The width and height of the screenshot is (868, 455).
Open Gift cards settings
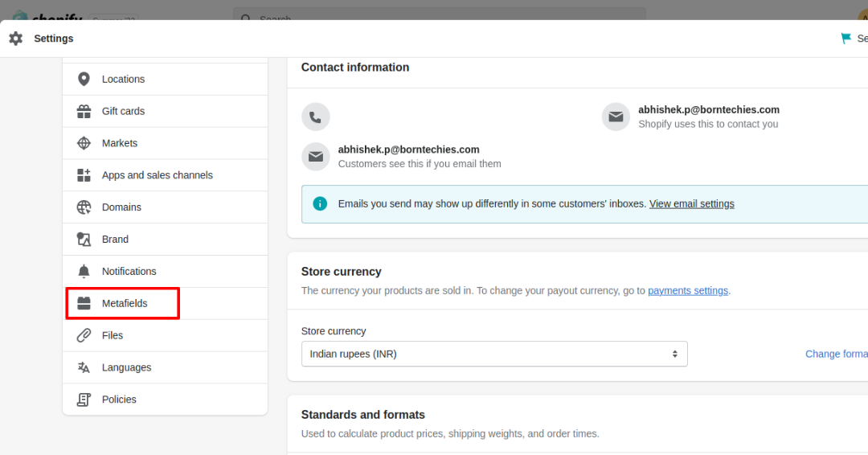click(165, 111)
